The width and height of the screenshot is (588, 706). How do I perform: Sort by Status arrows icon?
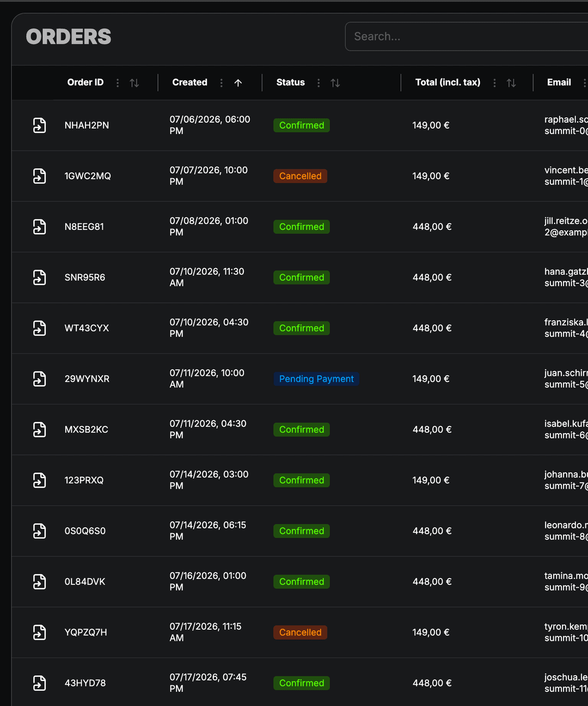pos(335,83)
